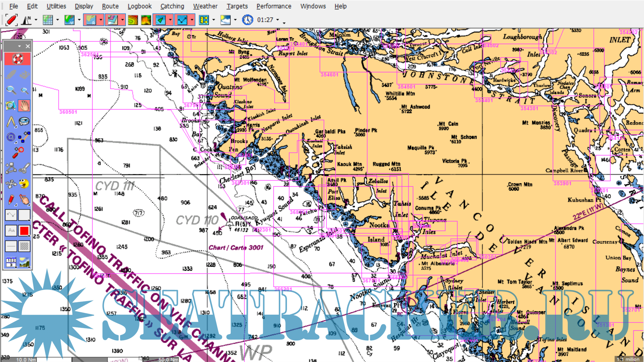Click the compass tool in palette
The height and width of the screenshot is (362, 644).
24,121
